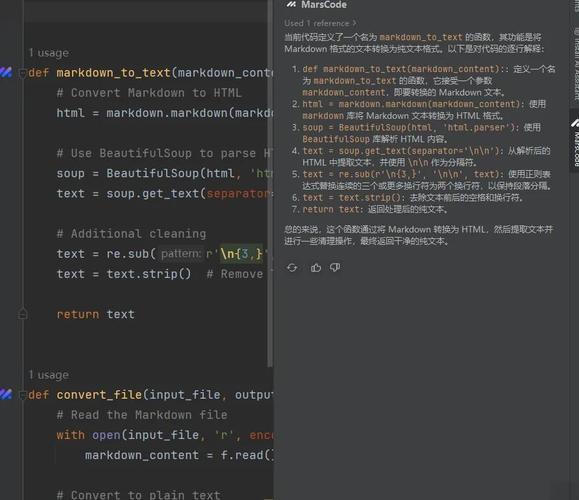The image size is (579, 500).
Task: Give the MarsCode answer a thumbs down
Action: tap(335, 267)
